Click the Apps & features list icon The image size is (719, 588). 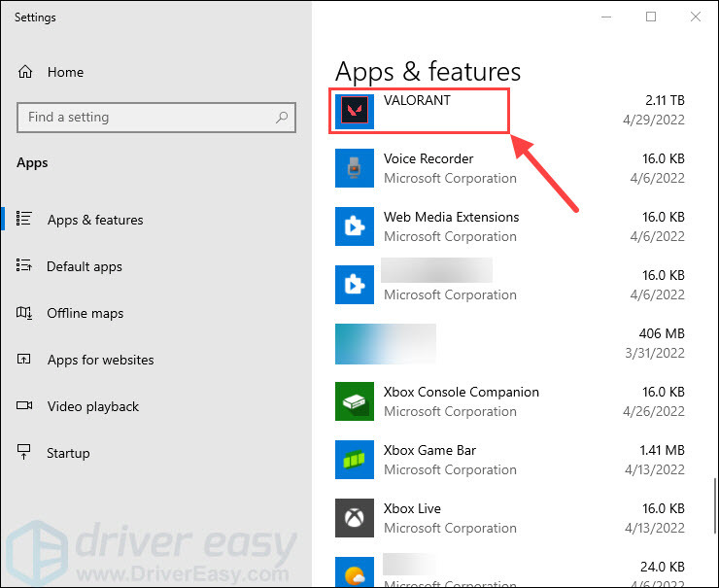(24, 219)
